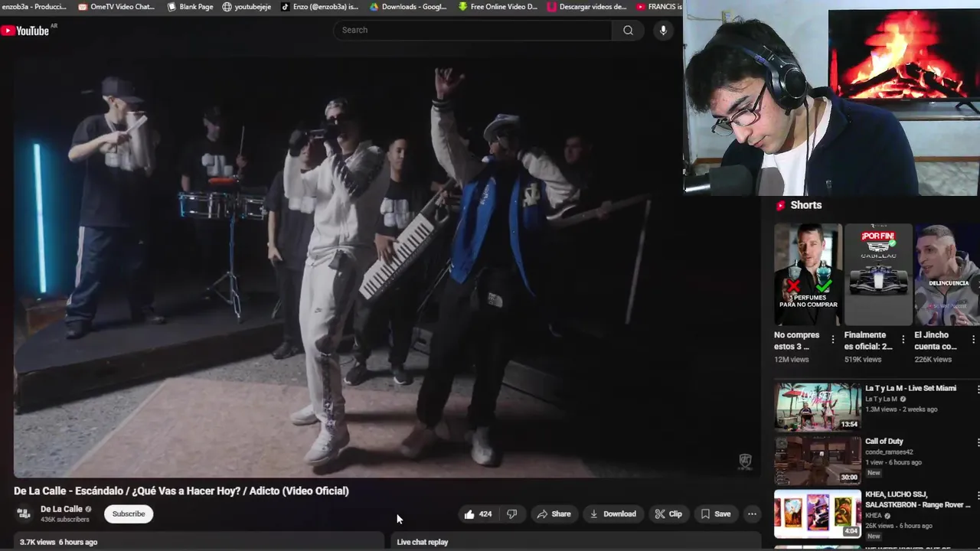This screenshot has width=980, height=551.
Task: Click the voice search microphone icon
Action: [663, 30]
